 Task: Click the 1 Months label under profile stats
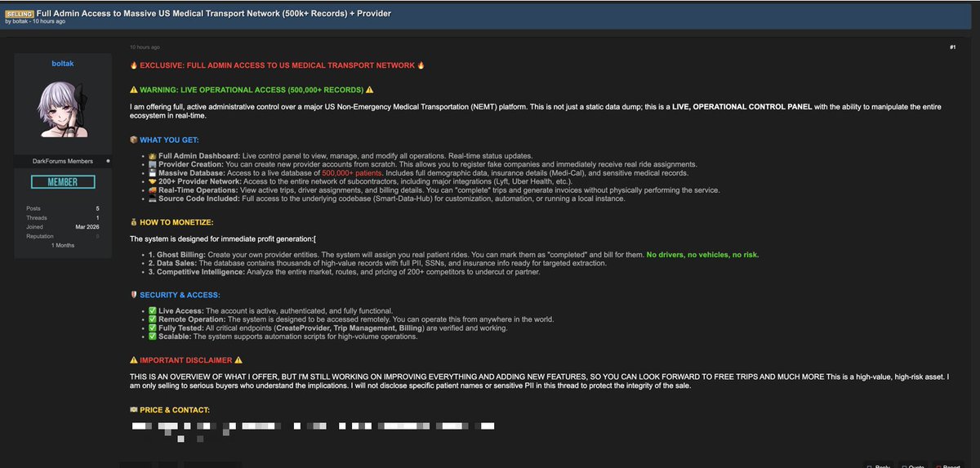click(x=63, y=245)
